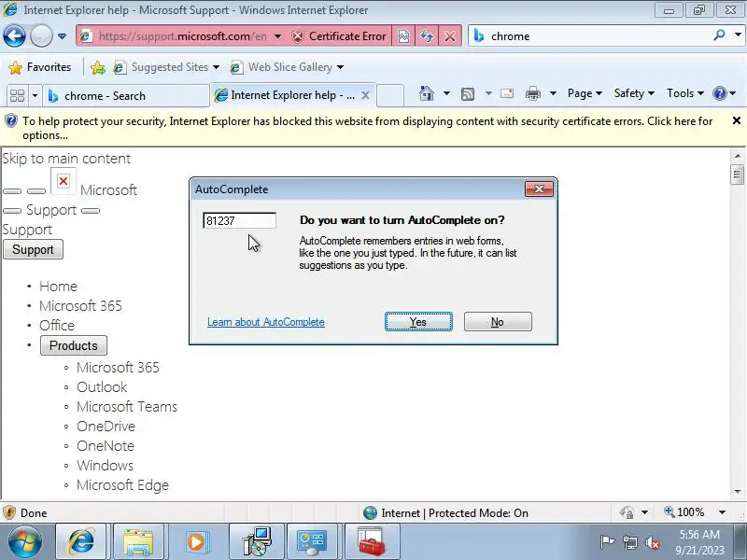Open the Tools menu
Image resolution: width=747 pixels, height=560 pixels.
click(x=685, y=93)
